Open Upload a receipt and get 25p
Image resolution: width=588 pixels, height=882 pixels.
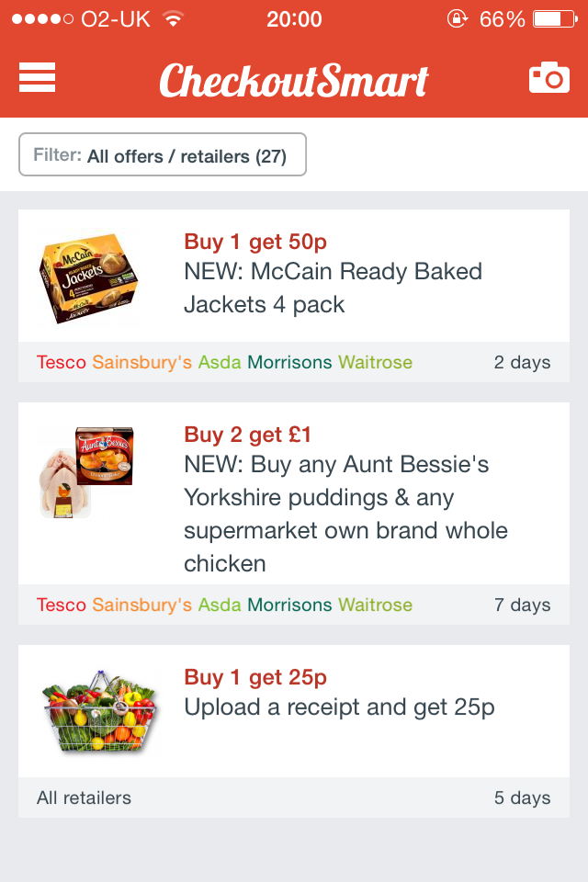tap(339, 707)
